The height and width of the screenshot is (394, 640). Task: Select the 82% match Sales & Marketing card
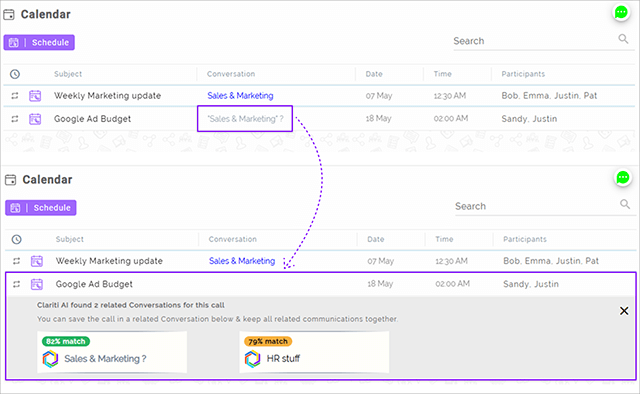click(x=112, y=352)
